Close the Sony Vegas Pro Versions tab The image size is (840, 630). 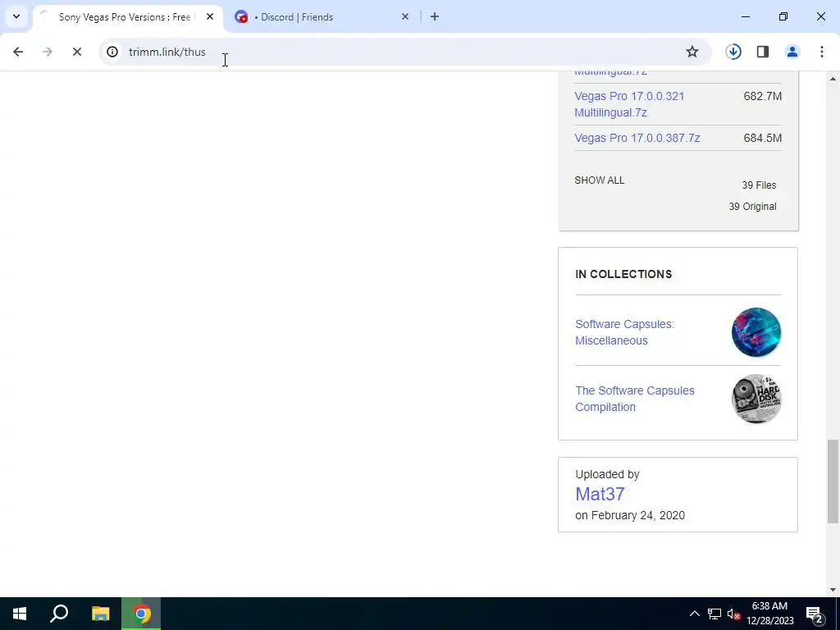coord(210,16)
